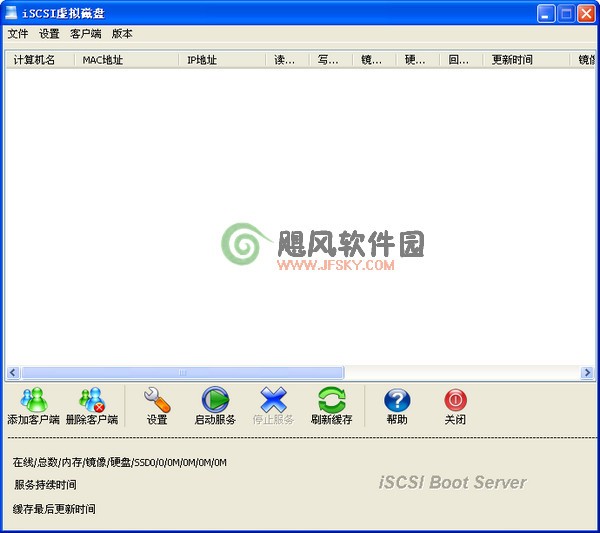The width and height of the screenshot is (600, 533).
Task: Click the 读... column header
Action: [x=287, y=60]
